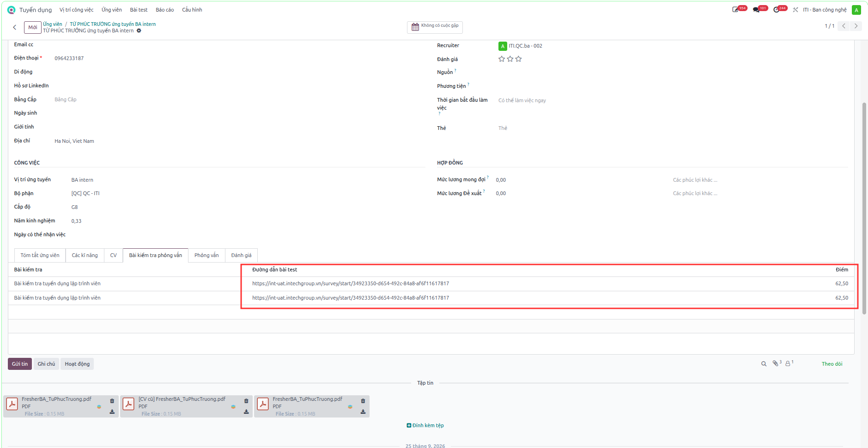Open the Vị trí công việc menu
Image resolution: width=868 pixels, height=448 pixels.
tap(76, 10)
